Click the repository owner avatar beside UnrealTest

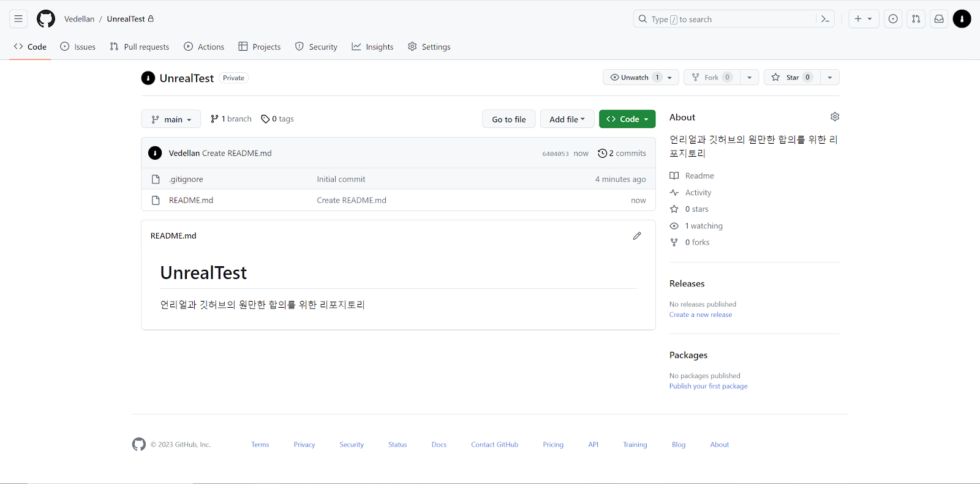point(148,78)
